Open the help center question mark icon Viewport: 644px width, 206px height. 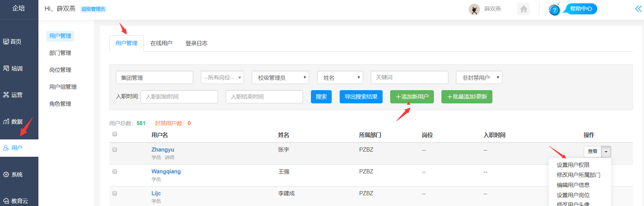tap(554, 10)
